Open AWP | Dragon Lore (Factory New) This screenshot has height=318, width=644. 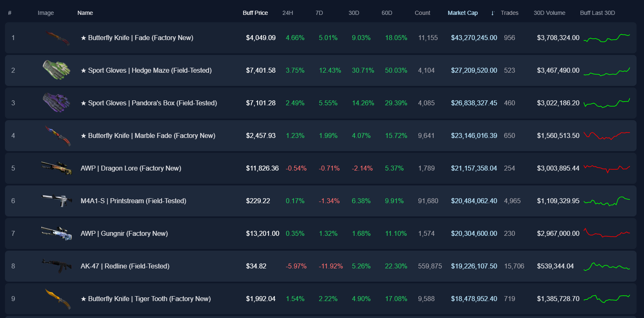pyautogui.click(x=131, y=168)
